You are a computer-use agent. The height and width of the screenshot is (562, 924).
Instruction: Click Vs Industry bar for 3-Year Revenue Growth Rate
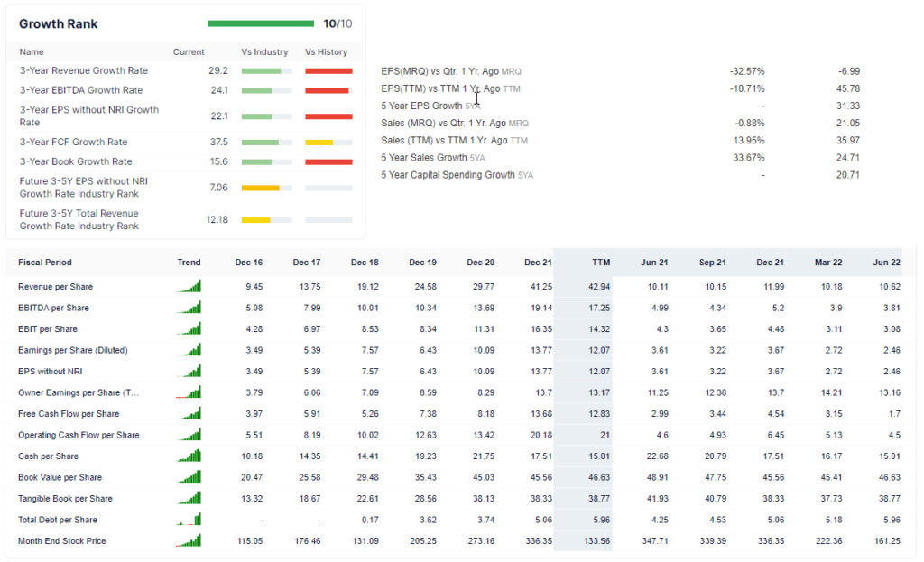[x=266, y=71]
